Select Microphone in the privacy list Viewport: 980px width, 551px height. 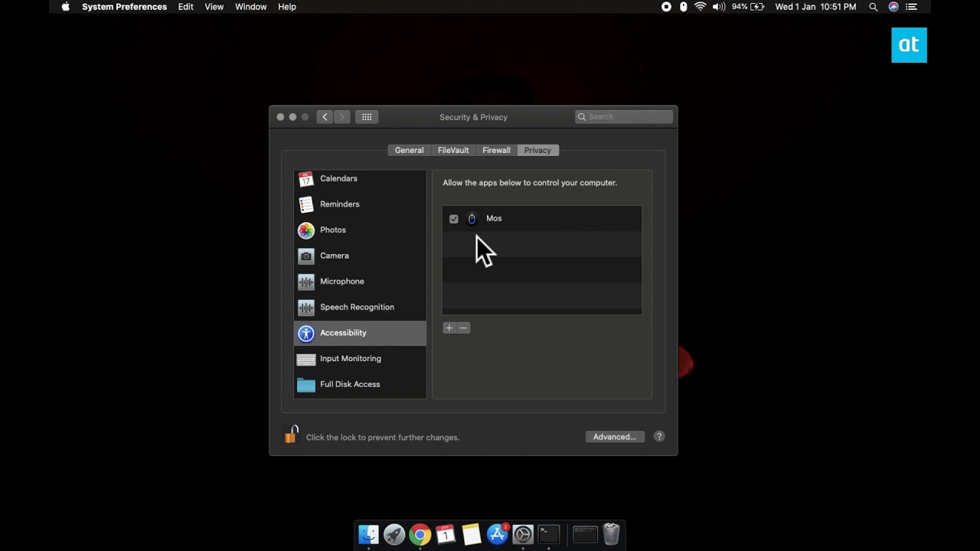[360, 281]
